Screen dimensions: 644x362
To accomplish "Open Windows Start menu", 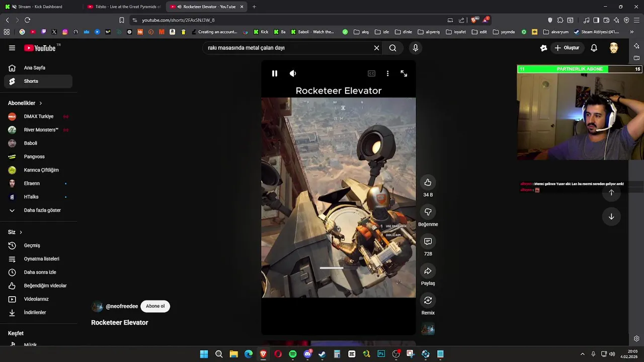I will 204,354.
